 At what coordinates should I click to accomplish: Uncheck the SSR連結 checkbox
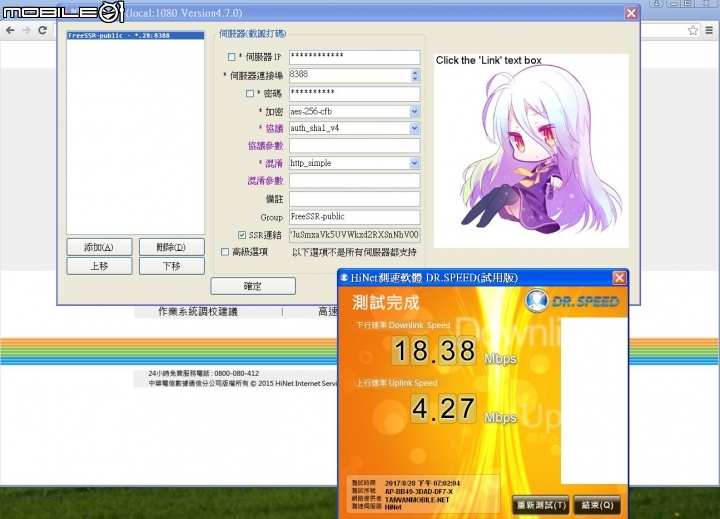click(x=242, y=235)
